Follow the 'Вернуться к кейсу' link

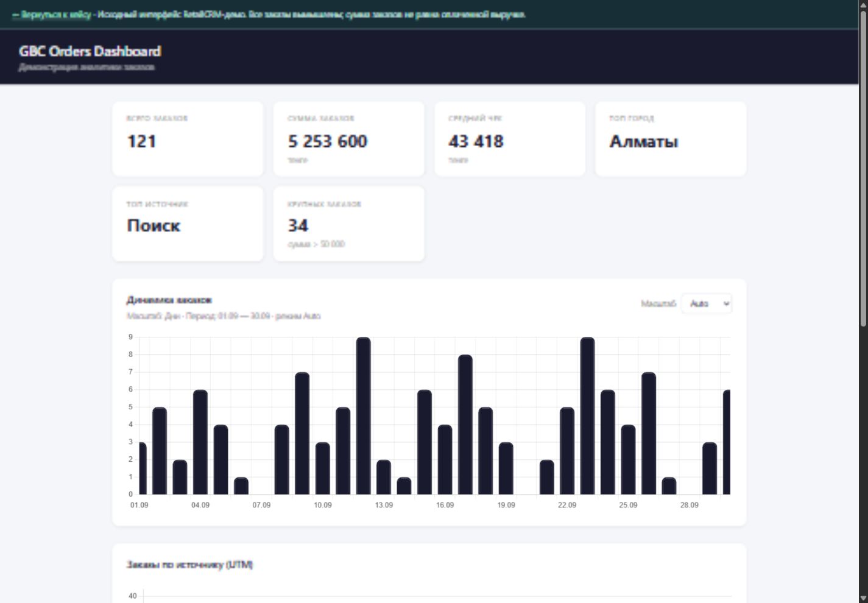point(51,15)
